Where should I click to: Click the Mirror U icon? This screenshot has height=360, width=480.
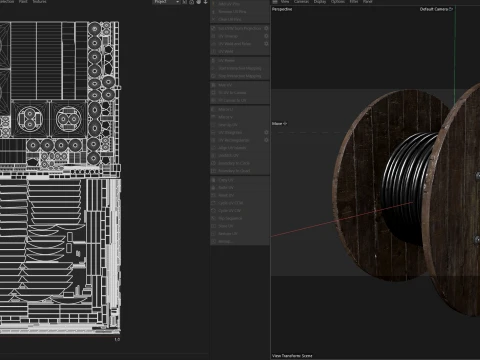(x=214, y=109)
